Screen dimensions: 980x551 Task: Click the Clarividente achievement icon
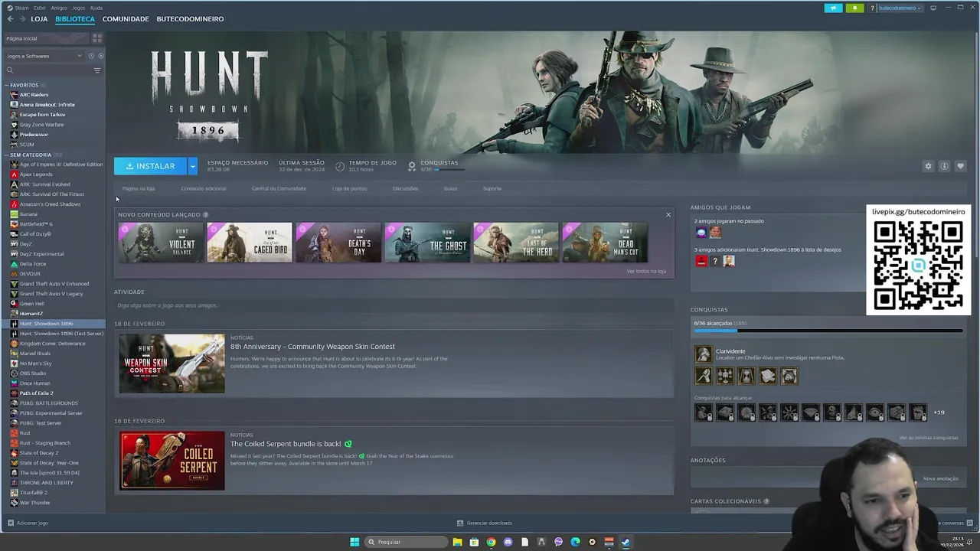pyautogui.click(x=703, y=354)
